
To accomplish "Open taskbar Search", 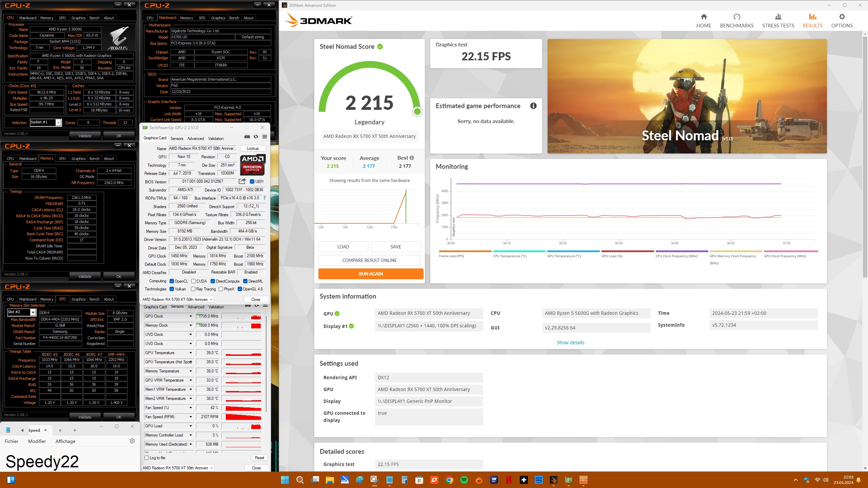I will pos(300,480).
